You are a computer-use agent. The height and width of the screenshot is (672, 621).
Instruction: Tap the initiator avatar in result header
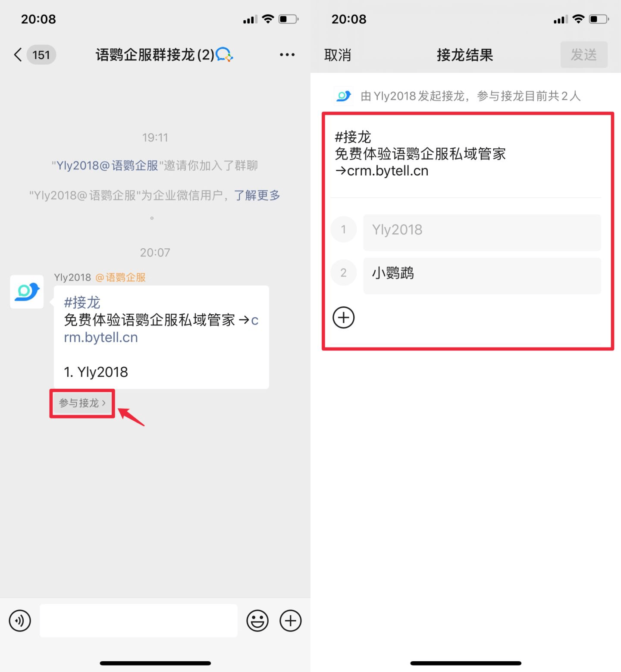[344, 96]
